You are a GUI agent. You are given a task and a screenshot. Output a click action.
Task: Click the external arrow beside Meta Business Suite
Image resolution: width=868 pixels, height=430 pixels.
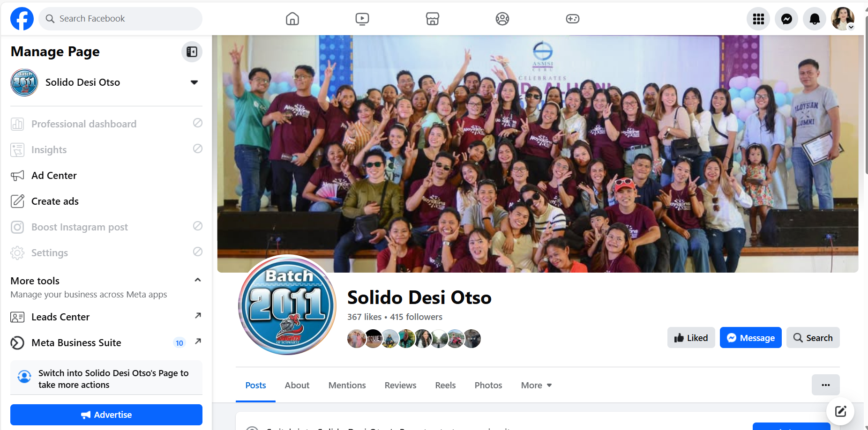[198, 341]
